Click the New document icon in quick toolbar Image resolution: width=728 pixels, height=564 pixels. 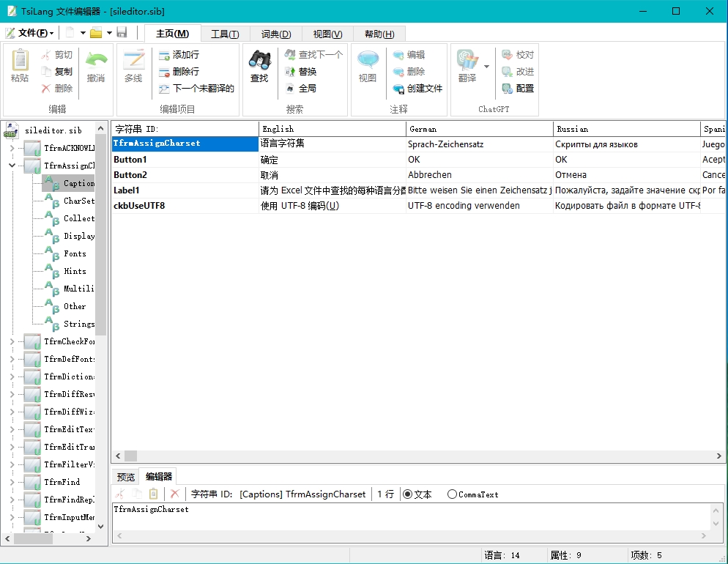(x=70, y=32)
